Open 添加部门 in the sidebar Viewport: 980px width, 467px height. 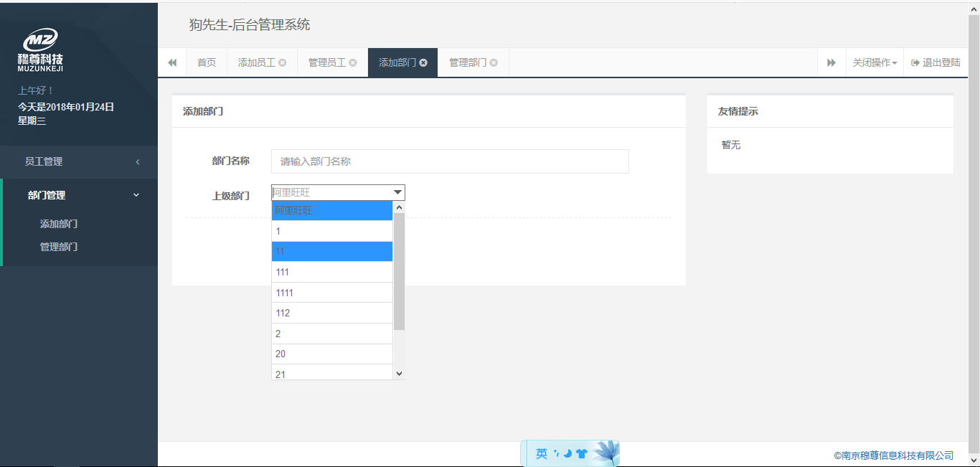[59, 224]
